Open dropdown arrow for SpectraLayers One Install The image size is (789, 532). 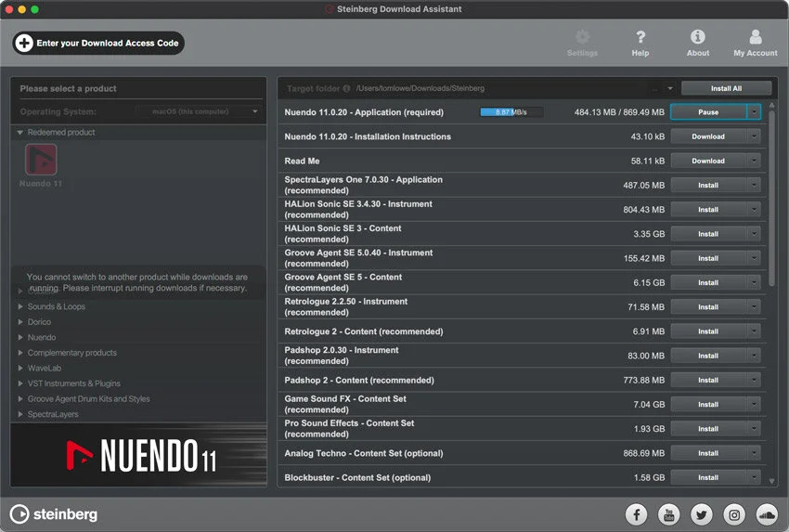[754, 185]
